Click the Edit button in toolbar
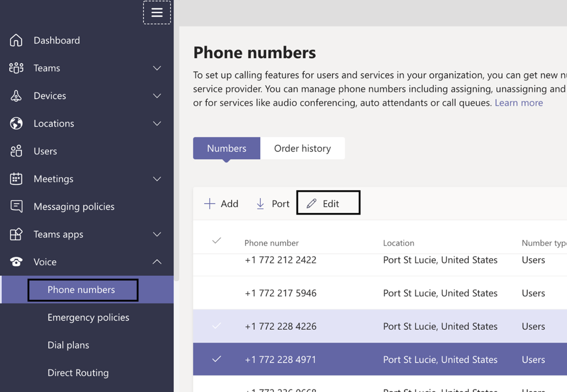The width and height of the screenshot is (567, 392). 328,203
